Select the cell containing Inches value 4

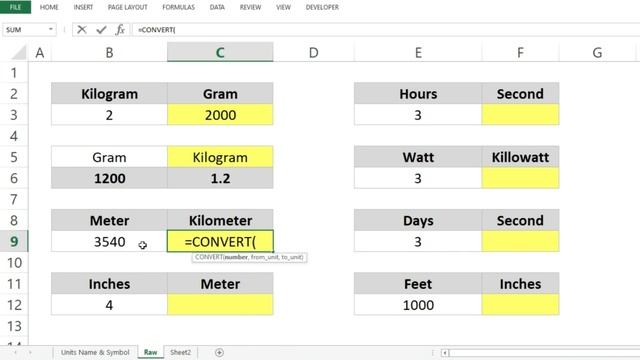pos(109,305)
